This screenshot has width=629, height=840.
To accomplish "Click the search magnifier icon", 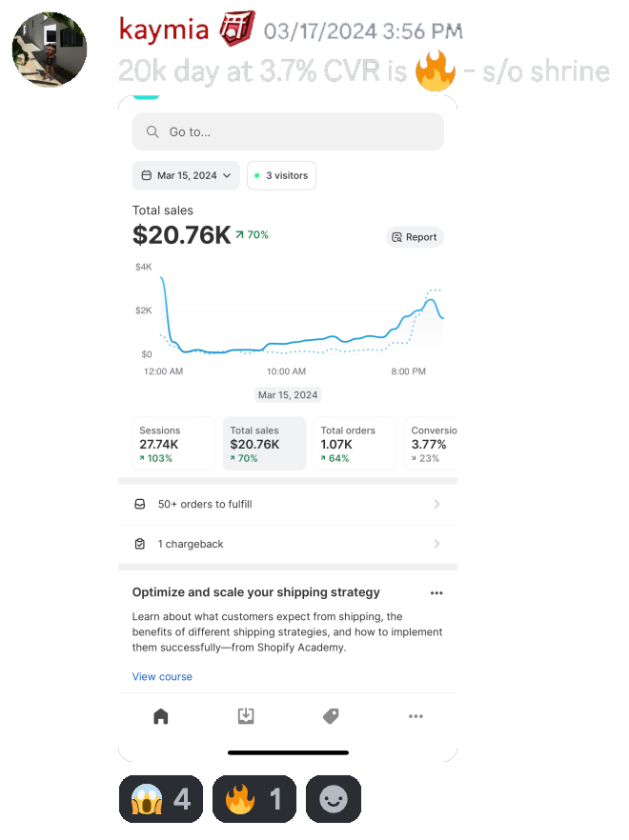I will pyautogui.click(x=152, y=132).
